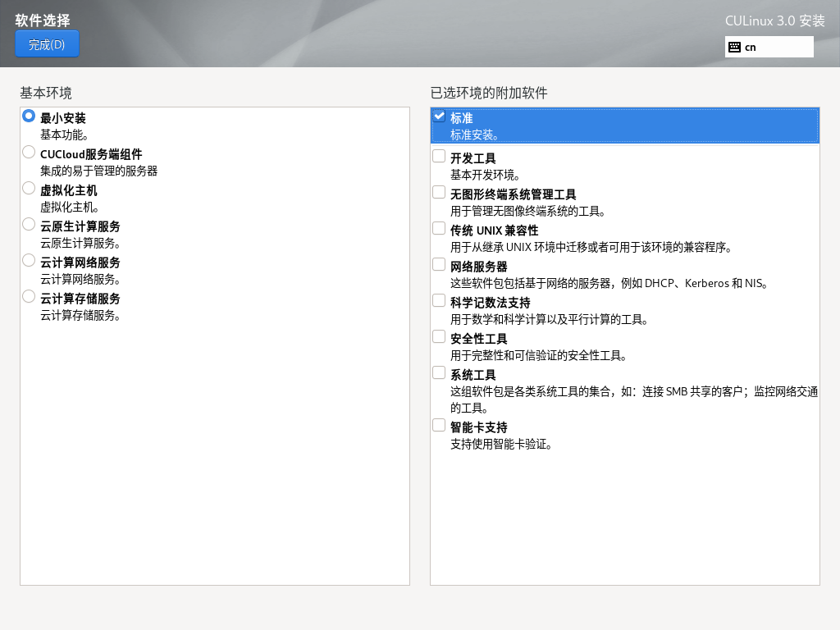The height and width of the screenshot is (630, 840).
Task: Select the 最小安装 radio button
Action: [x=29, y=116]
